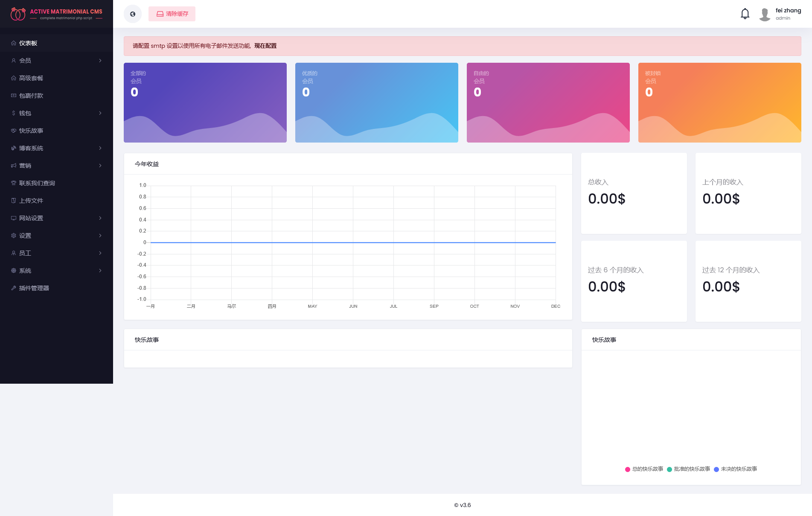Screen dimensions: 812x516
Task: Toggle the 批准的快乐故事 green legend item
Action: click(x=688, y=469)
